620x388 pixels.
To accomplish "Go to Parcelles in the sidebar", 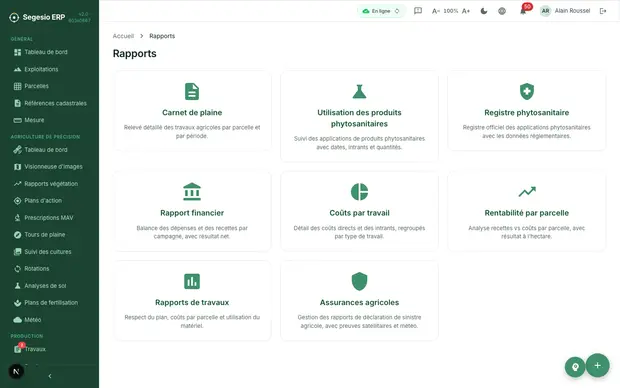I will click(31, 86).
